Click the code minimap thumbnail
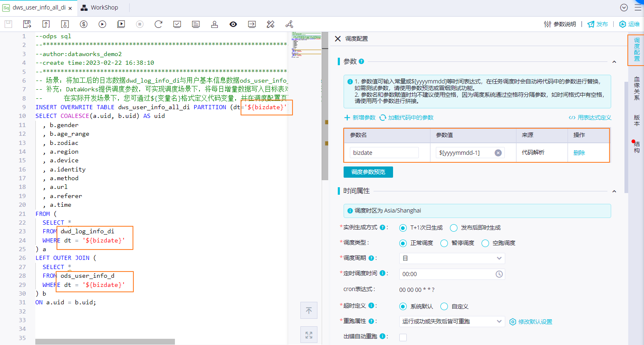644x345 pixels. click(306, 44)
